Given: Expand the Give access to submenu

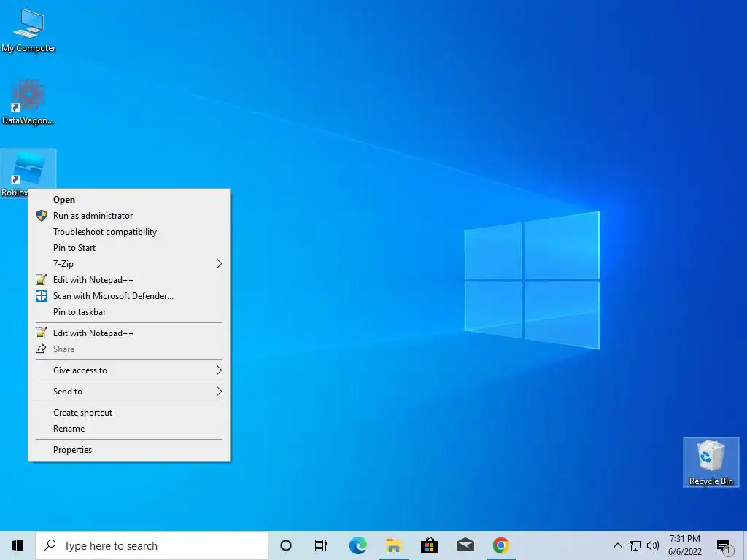Looking at the screenshot, I should 129,370.
